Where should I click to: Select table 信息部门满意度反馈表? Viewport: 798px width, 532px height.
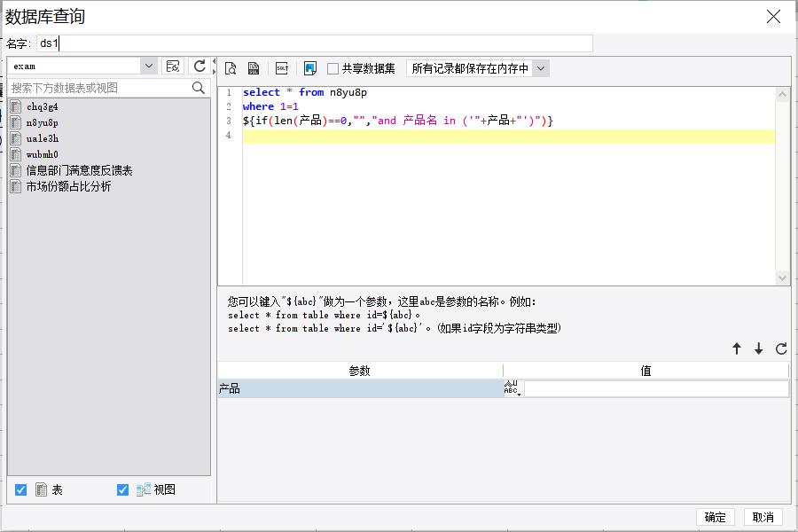pyautogui.click(x=79, y=170)
